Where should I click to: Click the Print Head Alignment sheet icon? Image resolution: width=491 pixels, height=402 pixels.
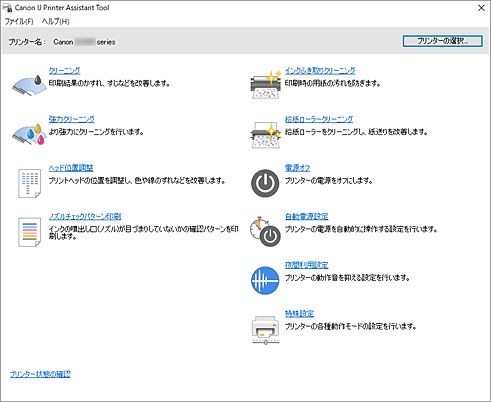29,183
